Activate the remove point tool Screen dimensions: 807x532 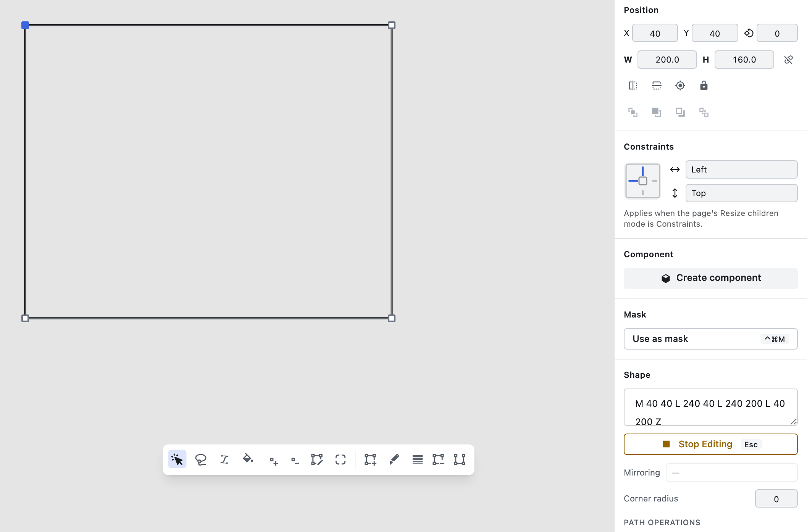(x=295, y=461)
